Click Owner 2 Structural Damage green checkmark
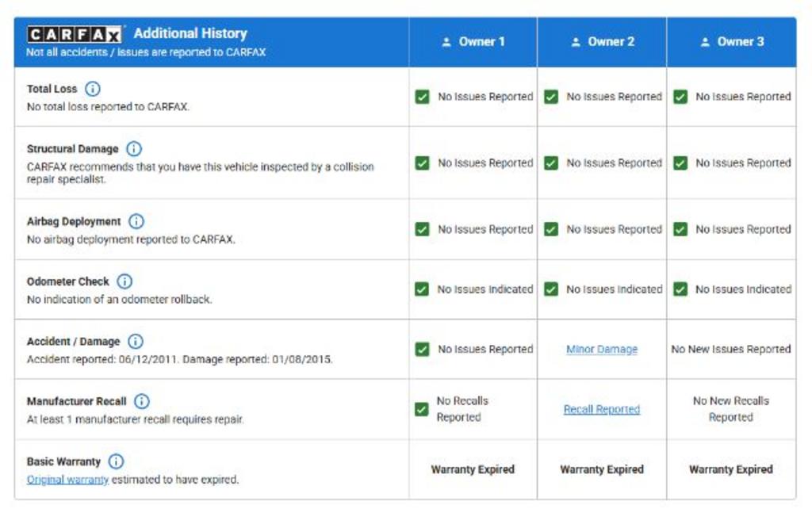The height and width of the screenshot is (509, 812). click(551, 163)
